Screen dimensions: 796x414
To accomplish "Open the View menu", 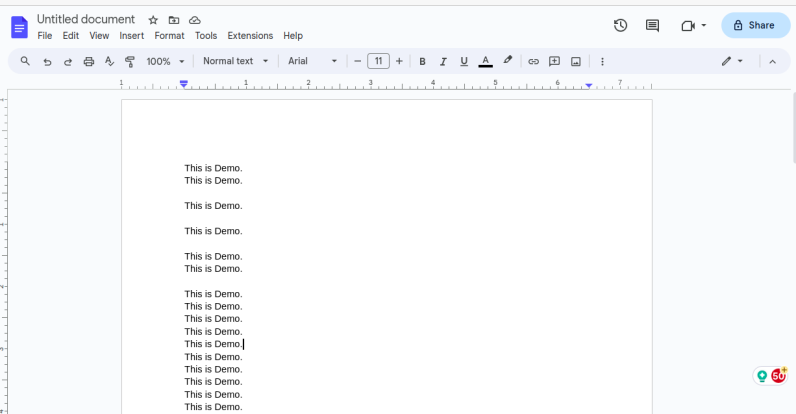I will click(99, 36).
